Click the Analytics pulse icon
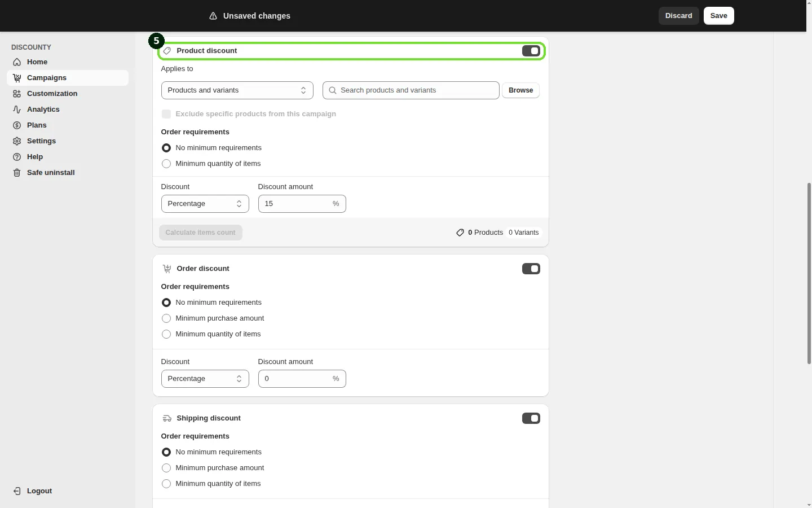 point(17,110)
